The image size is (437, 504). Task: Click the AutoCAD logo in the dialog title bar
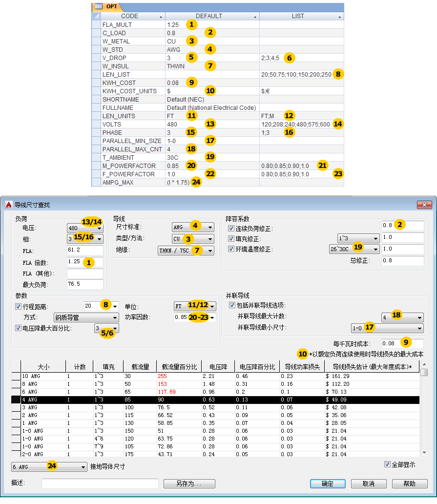click(x=9, y=205)
